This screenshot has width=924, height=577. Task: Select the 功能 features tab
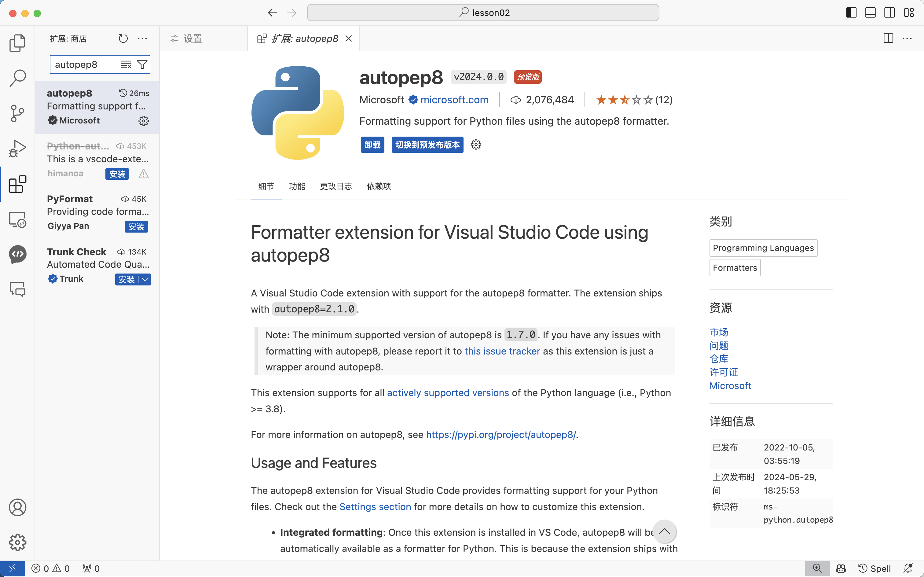297,186
